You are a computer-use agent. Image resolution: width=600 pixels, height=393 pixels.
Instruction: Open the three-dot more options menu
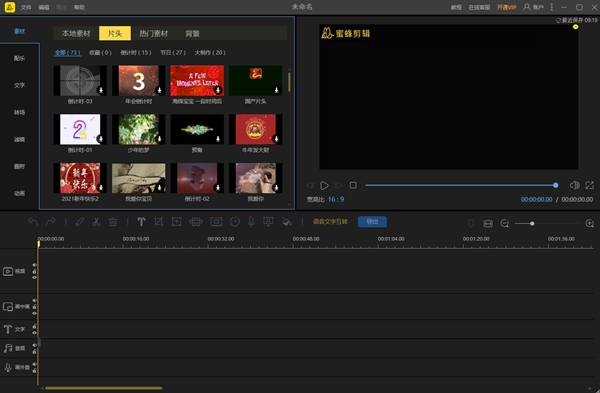click(x=551, y=7)
